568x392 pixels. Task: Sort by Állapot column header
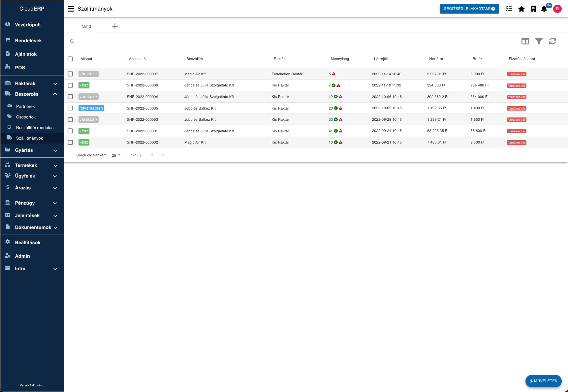tap(86, 59)
